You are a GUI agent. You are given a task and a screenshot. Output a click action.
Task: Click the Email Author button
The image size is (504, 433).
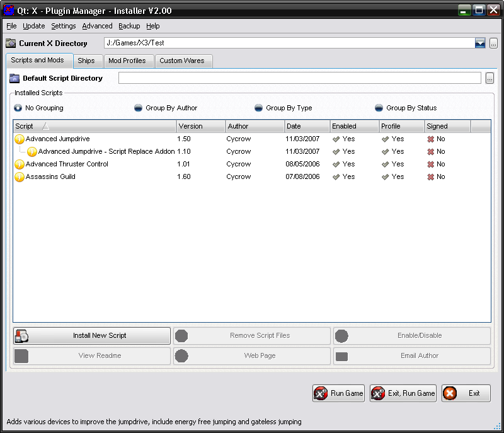pyautogui.click(x=412, y=356)
